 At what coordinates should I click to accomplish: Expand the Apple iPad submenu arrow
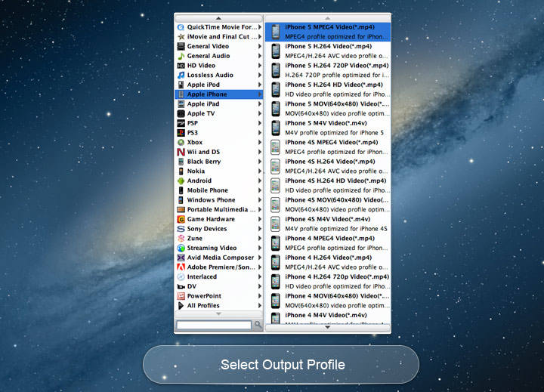point(259,103)
